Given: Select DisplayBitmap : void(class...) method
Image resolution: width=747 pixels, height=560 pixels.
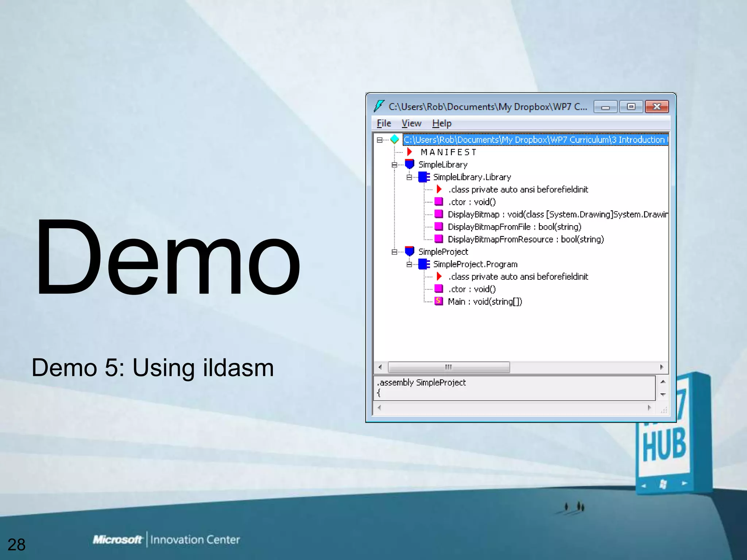Looking at the screenshot, I should pos(558,214).
